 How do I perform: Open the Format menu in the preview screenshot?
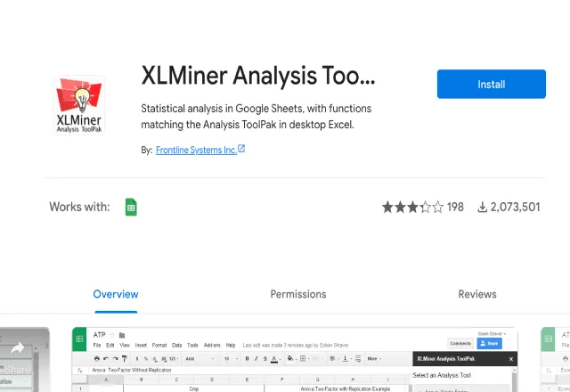point(159,345)
